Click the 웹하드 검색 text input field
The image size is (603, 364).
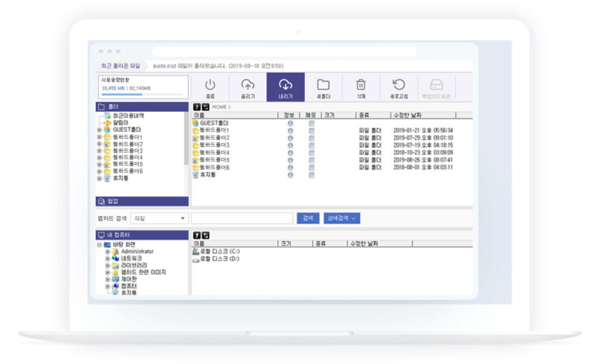[242, 219]
